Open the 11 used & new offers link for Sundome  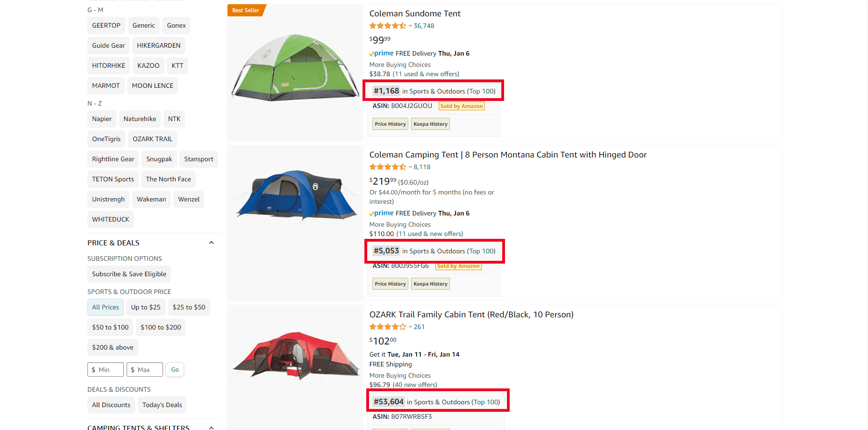coord(426,74)
